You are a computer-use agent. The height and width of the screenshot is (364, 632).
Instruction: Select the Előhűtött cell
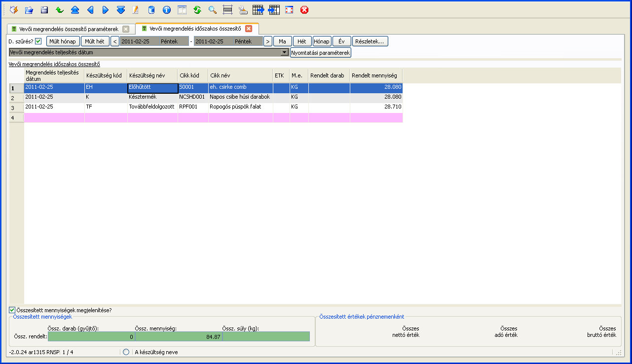click(152, 88)
